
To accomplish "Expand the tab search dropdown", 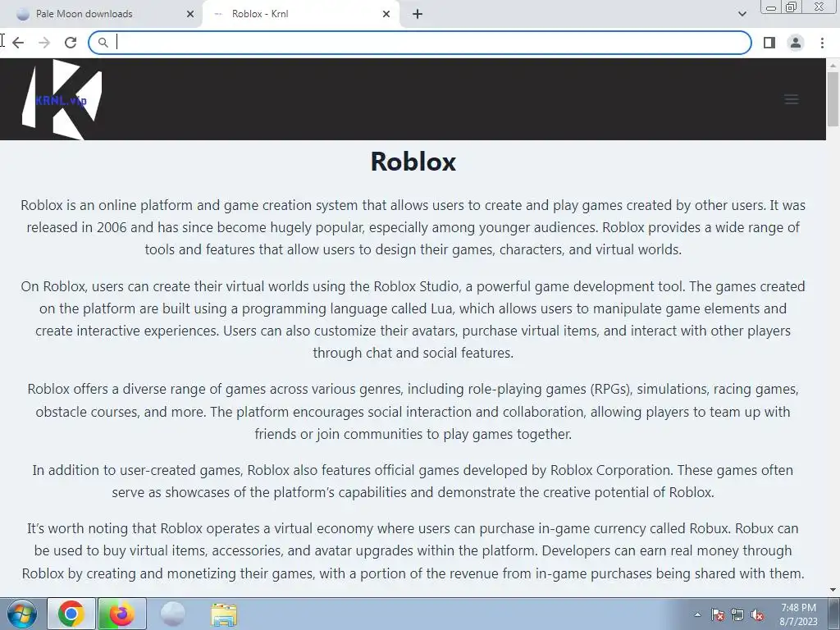I will click(742, 14).
